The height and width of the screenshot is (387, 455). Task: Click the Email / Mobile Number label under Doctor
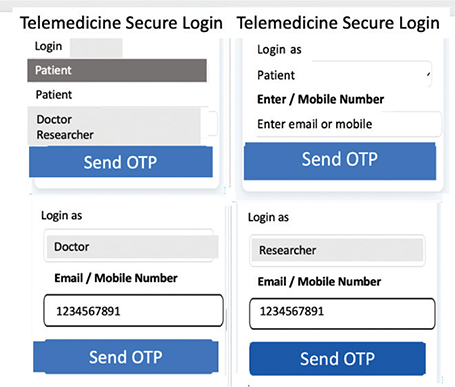tap(116, 278)
